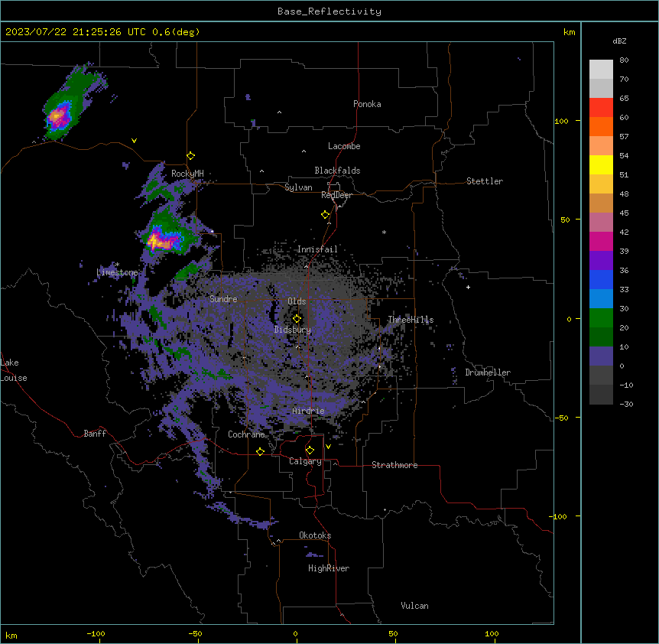Viewport: 659px width, 644px height.
Task: Click the white plus marker north of Drumheller
Action: (x=468, y=287)
